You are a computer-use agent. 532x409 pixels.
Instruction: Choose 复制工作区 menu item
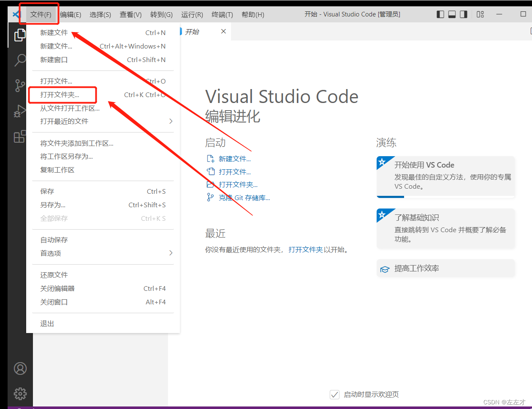tap(103, 170)
